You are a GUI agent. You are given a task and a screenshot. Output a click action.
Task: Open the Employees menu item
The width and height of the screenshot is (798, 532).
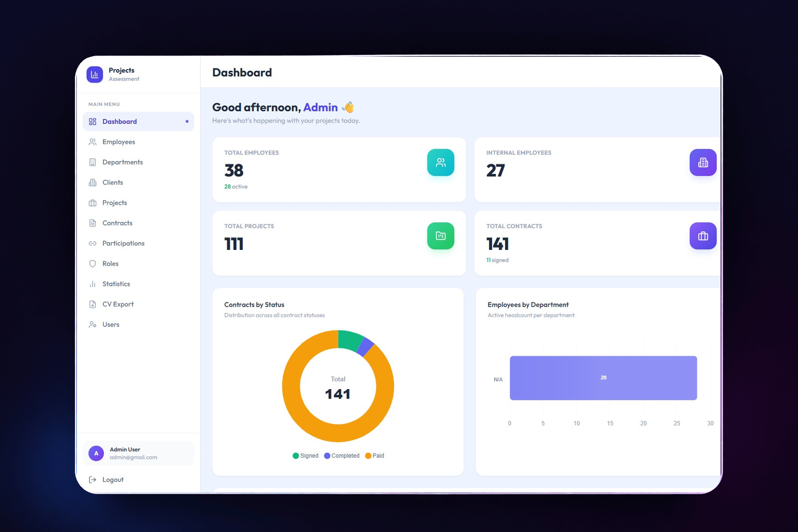coord(138,142)
